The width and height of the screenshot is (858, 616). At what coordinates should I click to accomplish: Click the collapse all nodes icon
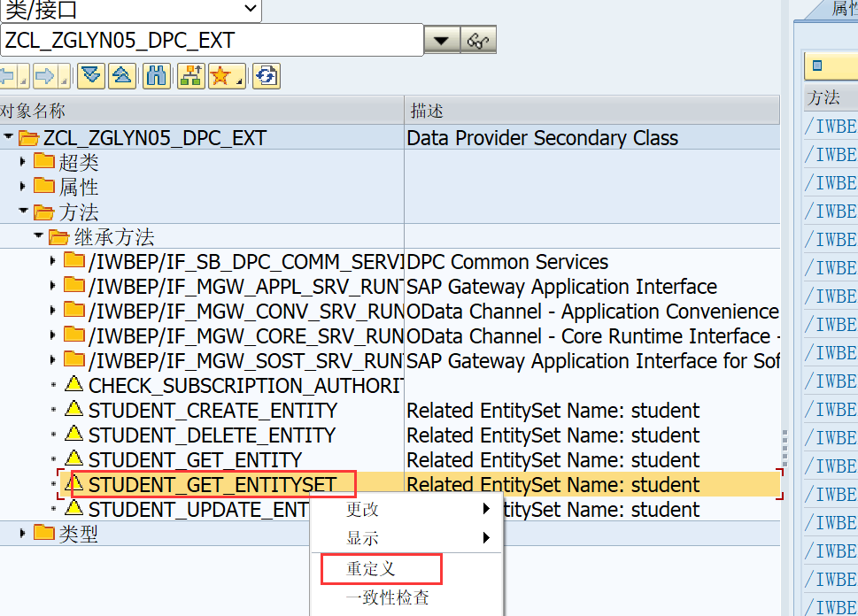click(x=122, y=76)
